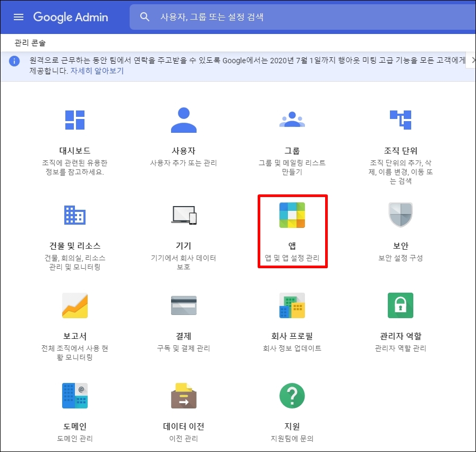Open the 건물 및 리소스 building icon
Image resolution: width=476 pixels, height=452 pixels.
coord(75,215)
